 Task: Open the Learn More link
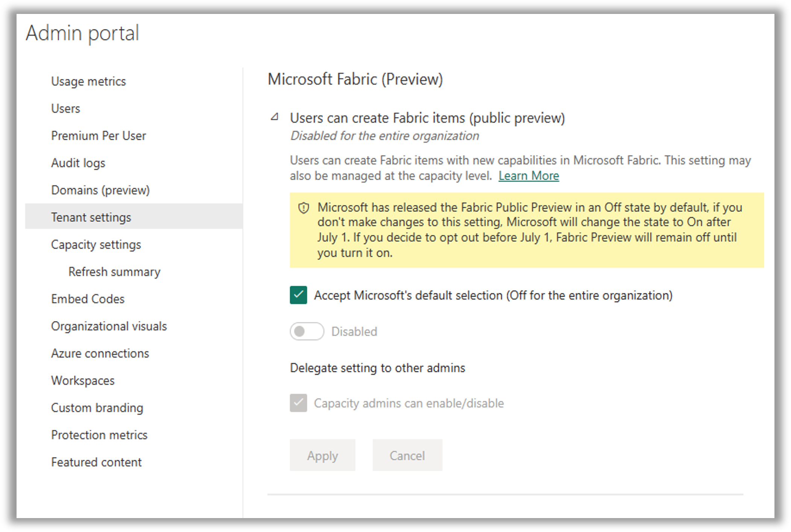tap(529, 175)
